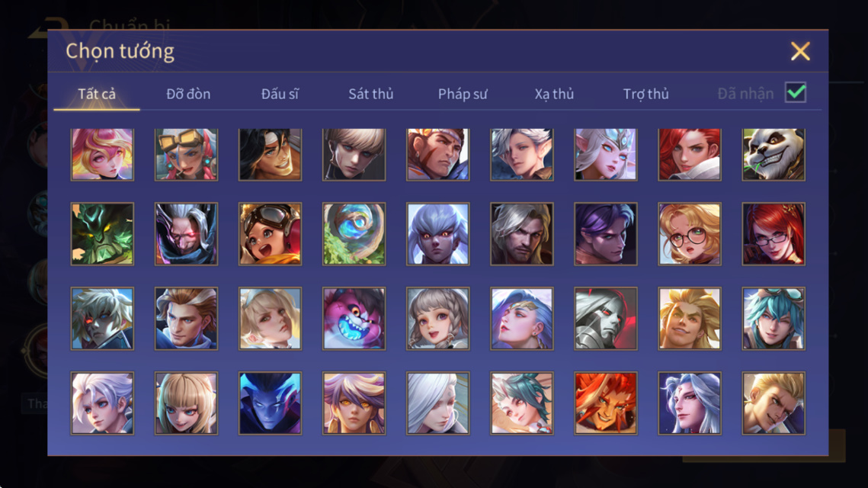The image size is (868, 488).
Task: Pick the green tree monster hero
Action: point(102,234)
